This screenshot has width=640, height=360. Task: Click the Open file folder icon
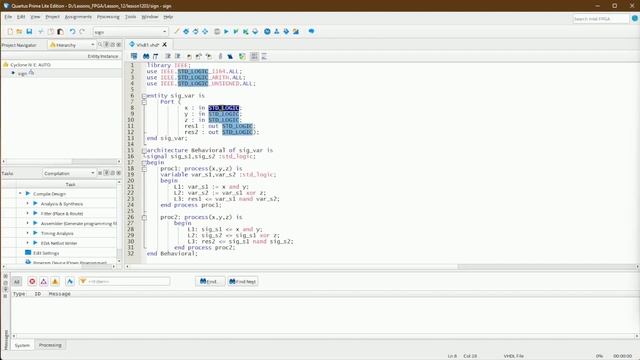(x=19, y=31)
